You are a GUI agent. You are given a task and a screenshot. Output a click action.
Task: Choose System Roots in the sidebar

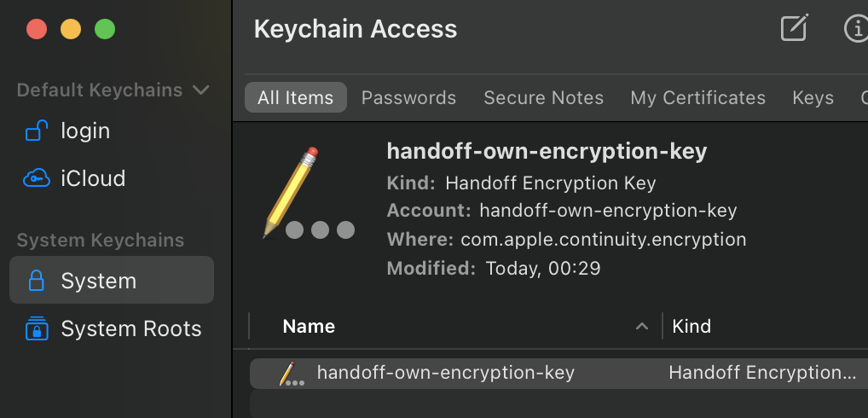coord(112,328)
